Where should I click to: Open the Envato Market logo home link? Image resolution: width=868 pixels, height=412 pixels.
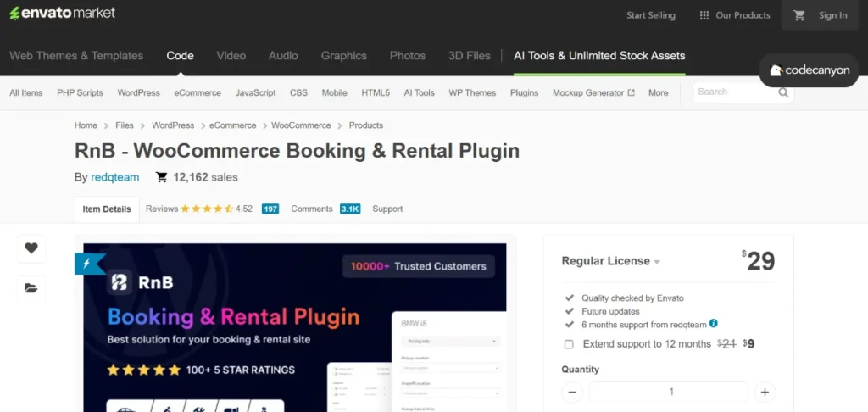point(62,14)
